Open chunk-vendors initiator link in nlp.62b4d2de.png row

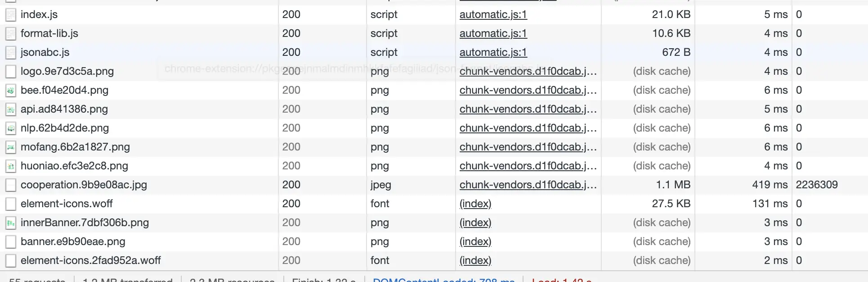pyautogui.click(x=528, y=128)
